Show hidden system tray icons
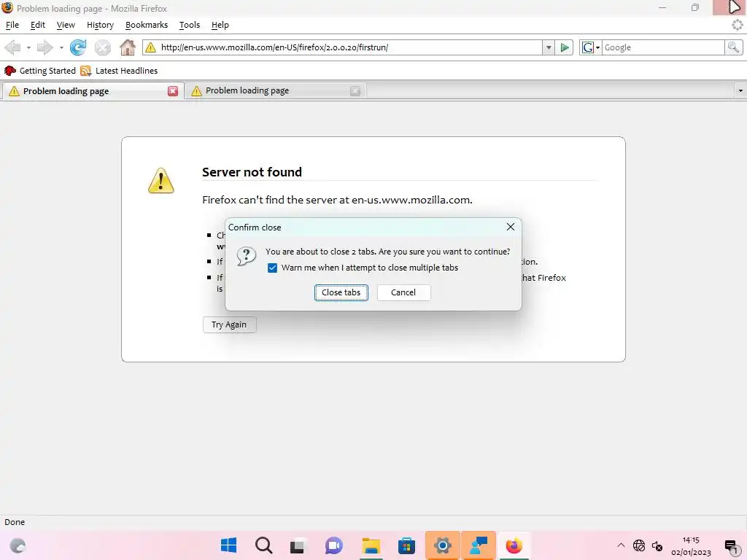 coord(621,545)
